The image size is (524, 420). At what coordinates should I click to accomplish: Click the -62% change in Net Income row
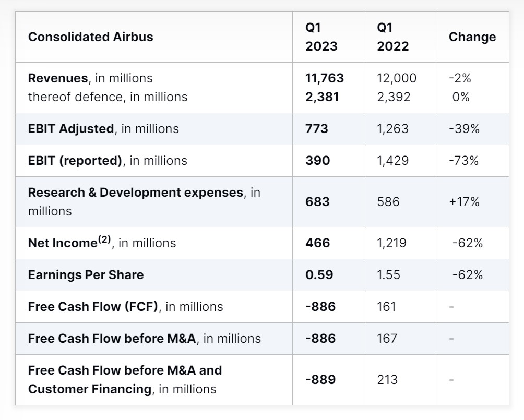tap(468, 243)
